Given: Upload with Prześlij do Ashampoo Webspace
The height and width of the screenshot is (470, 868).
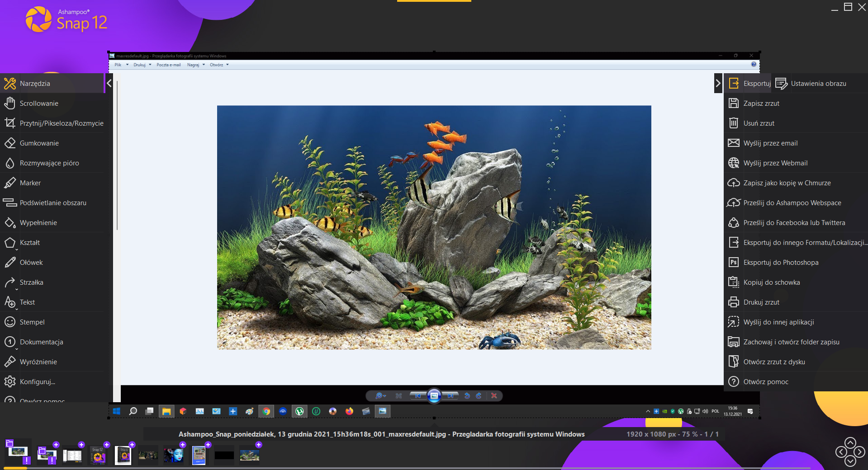Looking at the screenshot, I should tap(796, 203).
